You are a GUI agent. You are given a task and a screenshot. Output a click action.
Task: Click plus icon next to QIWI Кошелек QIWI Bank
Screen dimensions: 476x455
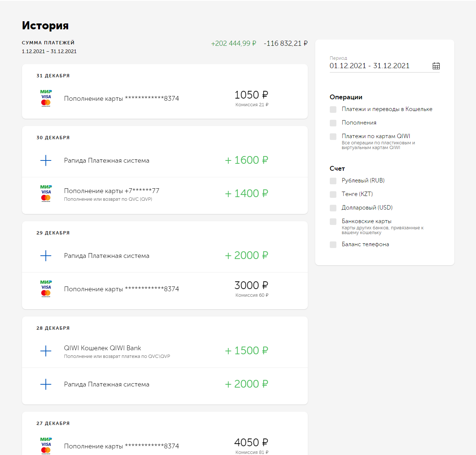(46, 351)
